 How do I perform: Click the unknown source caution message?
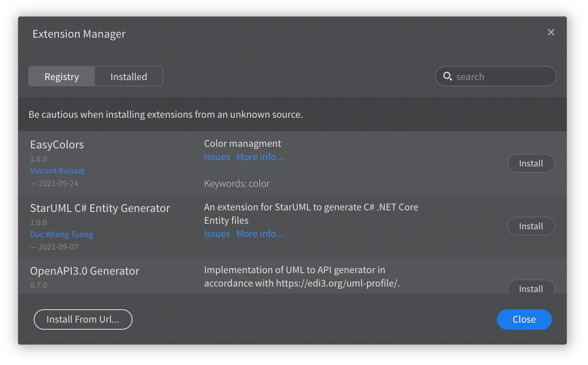165,115
